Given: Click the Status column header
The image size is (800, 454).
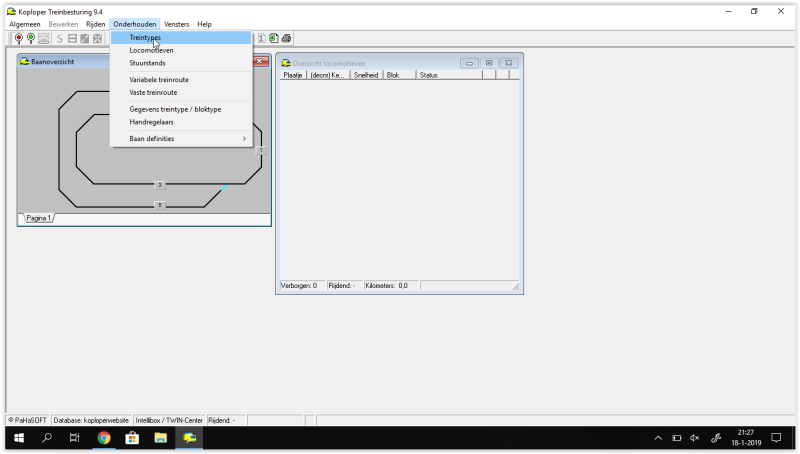Looking at the screenshot, I should 428,75.
